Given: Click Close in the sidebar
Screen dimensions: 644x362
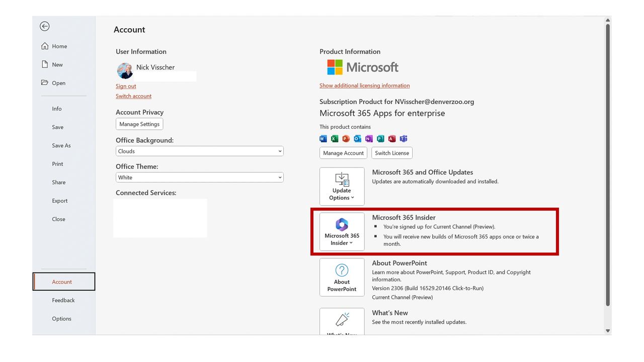Looking at the screenshot, I should 58,219.
